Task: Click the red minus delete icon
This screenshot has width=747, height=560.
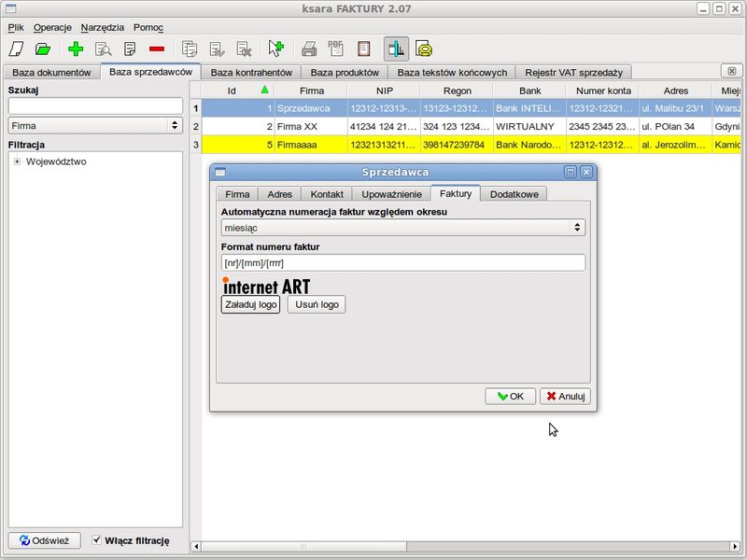Action: click(x=156, y=49)
